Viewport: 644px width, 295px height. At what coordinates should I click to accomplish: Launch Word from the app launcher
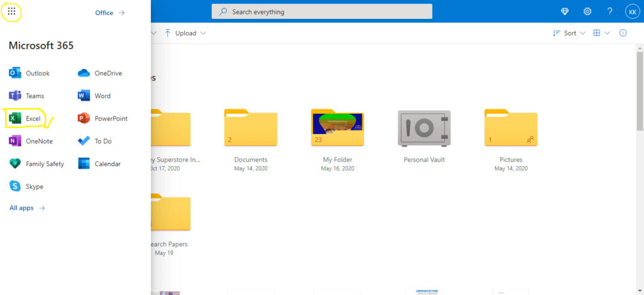(94, 96)
